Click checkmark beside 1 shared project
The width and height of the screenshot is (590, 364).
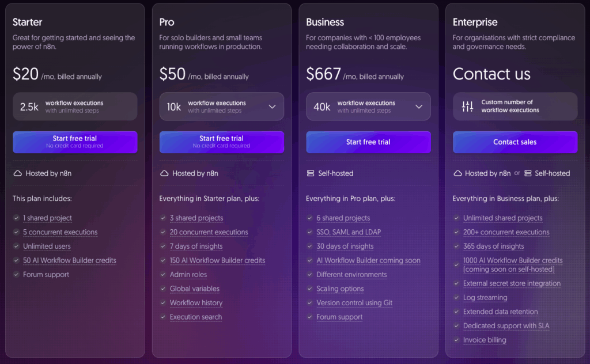point(16,218)
